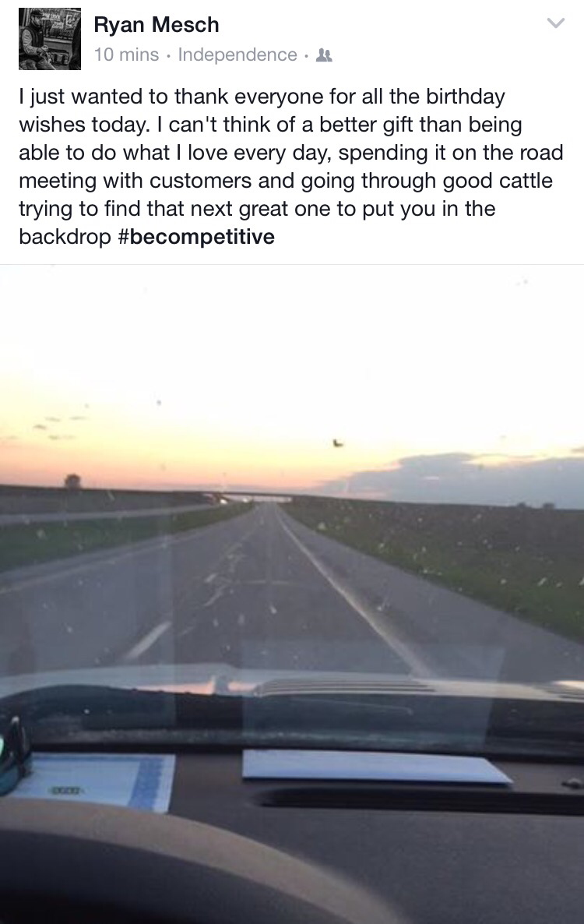
Task: Click the friends audience privacy icon
Action: 325,55
